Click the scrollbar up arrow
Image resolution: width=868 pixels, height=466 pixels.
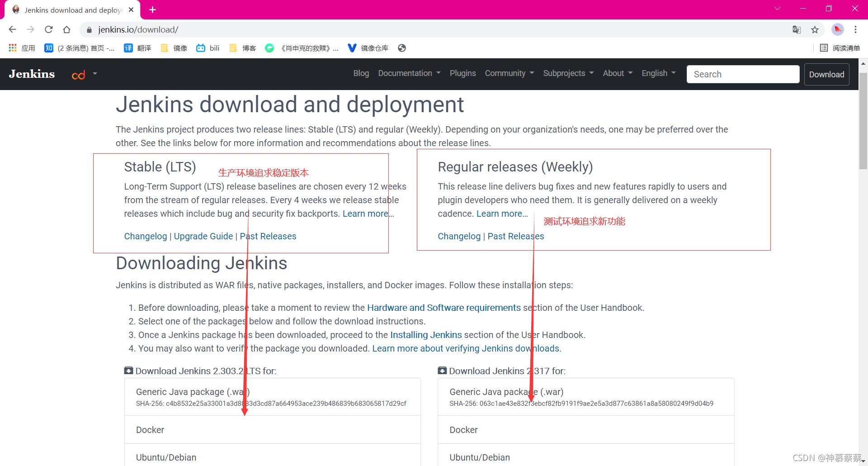click(x=863, y=64)
